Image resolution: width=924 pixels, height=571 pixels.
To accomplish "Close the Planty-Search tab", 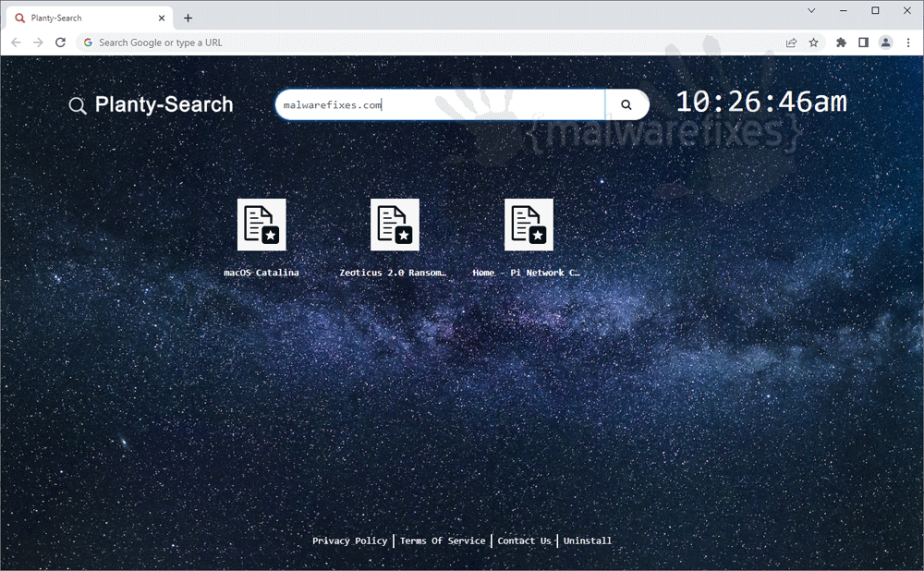I will 162,18.
